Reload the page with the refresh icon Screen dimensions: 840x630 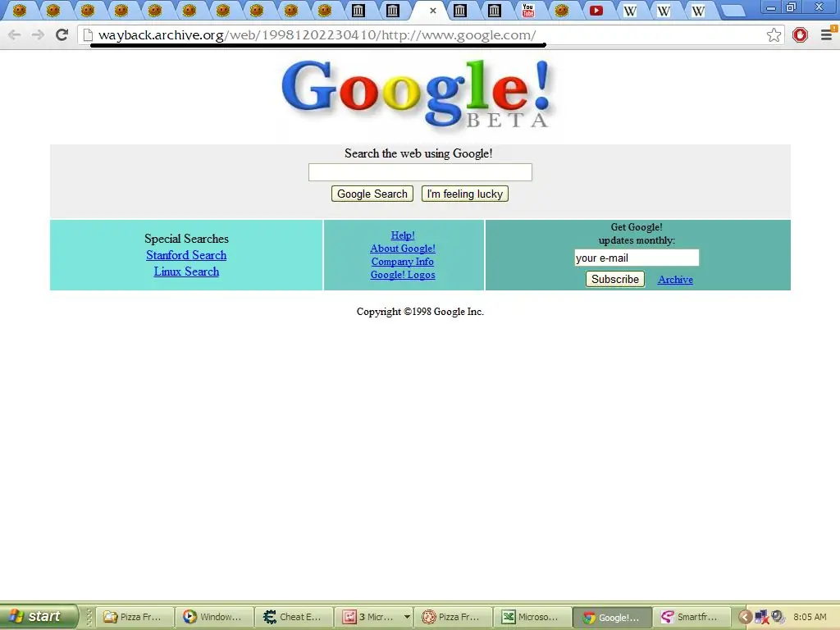click(62, 34)
